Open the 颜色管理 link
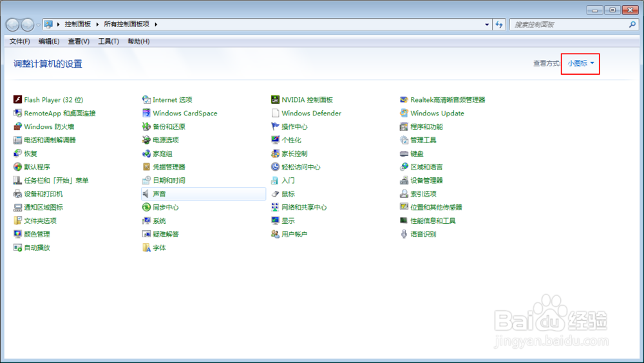This screenshot has width=644, height=363. (37, 234)
